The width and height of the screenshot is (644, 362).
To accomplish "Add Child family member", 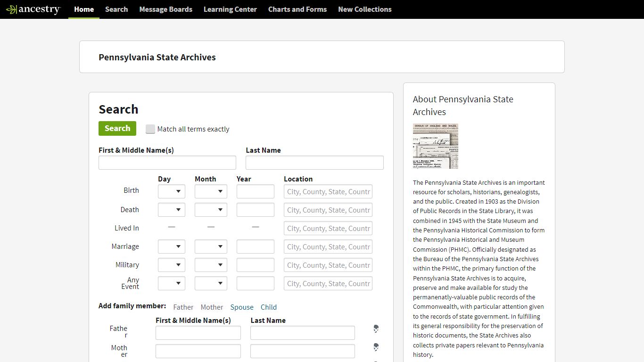I will (x=269, y=307).
